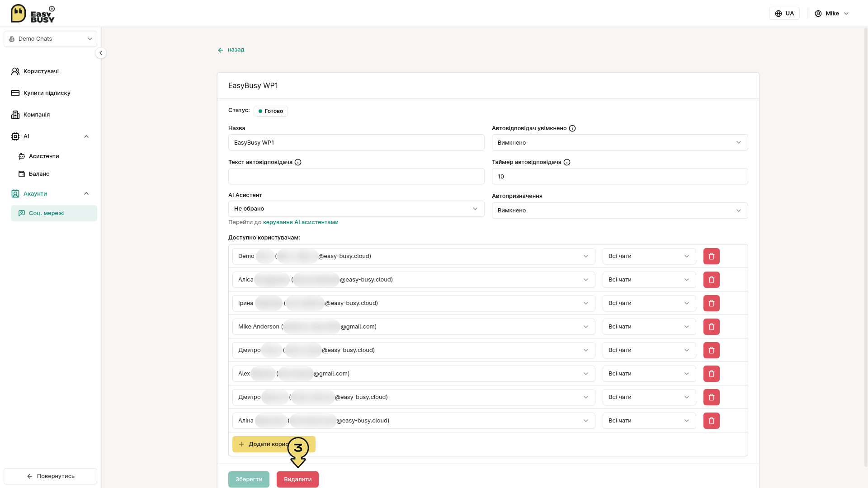Image resolution: width=868 pixels, height=488 pixels.
Task: Open user dropdown for Demo row
Action: click(x=414, y=256)
